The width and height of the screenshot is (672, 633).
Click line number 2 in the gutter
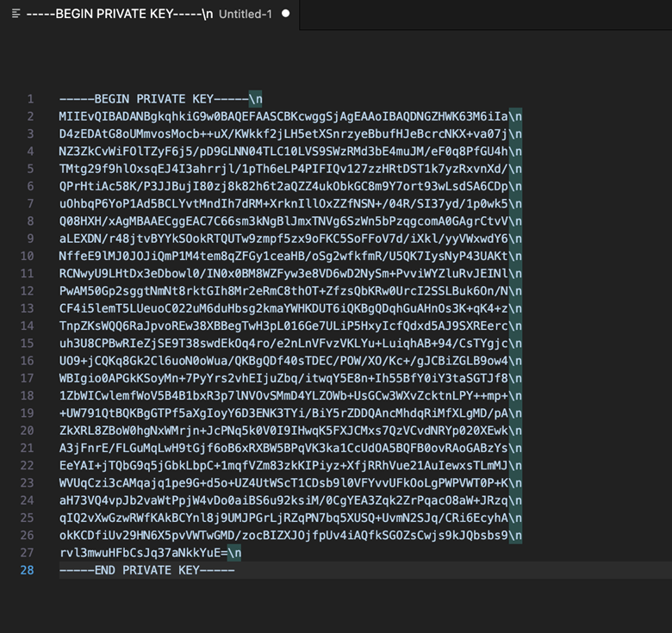[x=30, y=116]
